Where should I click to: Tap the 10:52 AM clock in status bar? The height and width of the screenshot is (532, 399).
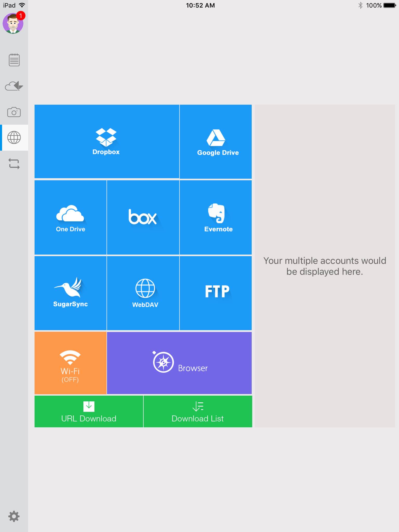point(200,5)
